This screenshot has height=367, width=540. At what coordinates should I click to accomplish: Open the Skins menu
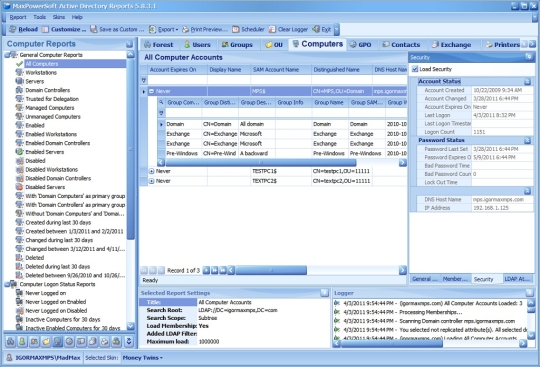[x=59, y=17]
